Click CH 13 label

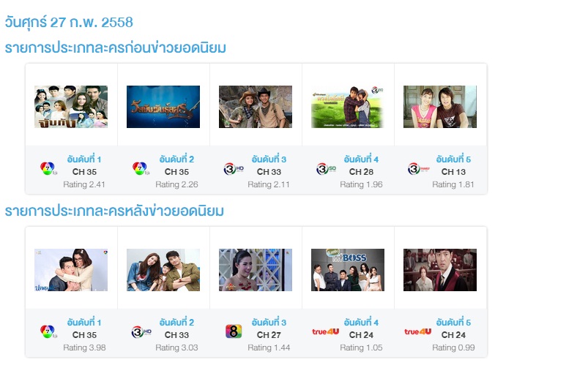point(453,172)
